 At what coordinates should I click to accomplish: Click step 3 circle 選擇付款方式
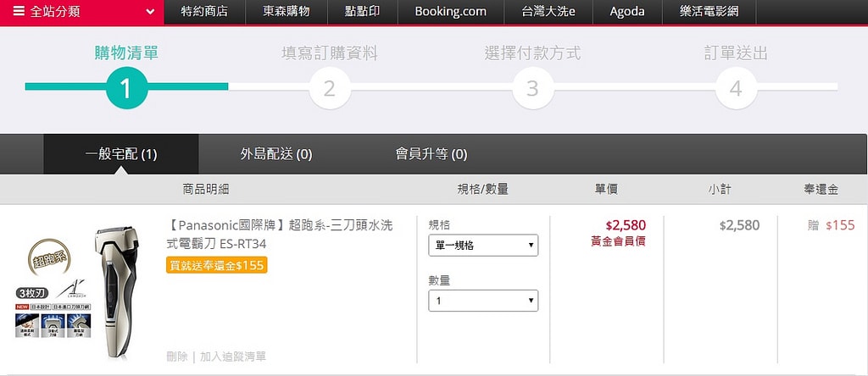click(532, 88)
